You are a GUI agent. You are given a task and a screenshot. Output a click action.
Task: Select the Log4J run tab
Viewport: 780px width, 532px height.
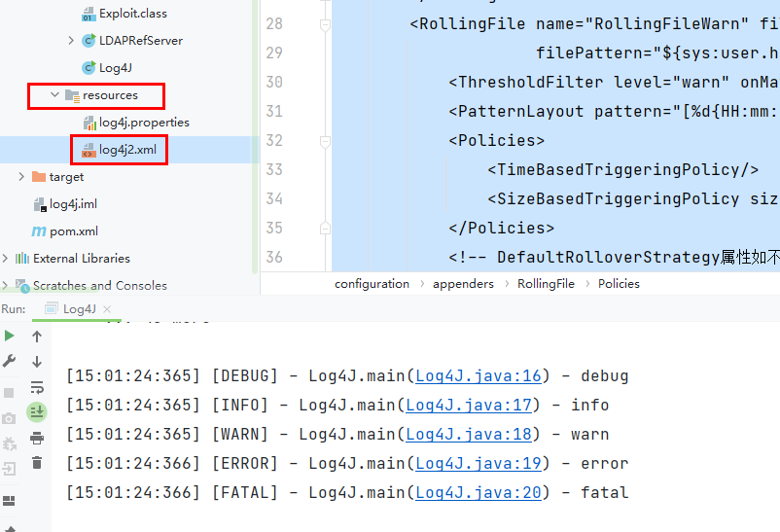coord(80,308)
